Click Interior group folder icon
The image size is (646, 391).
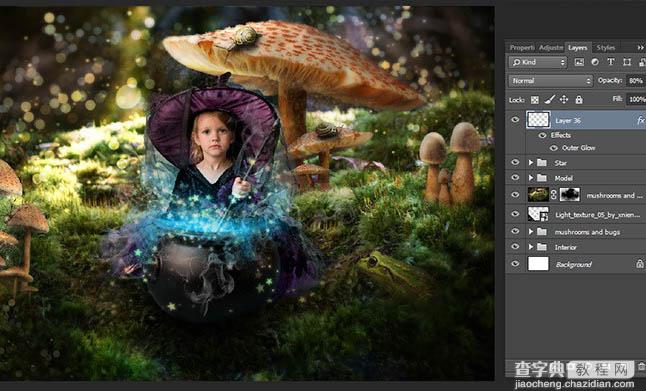click(542, 247)
